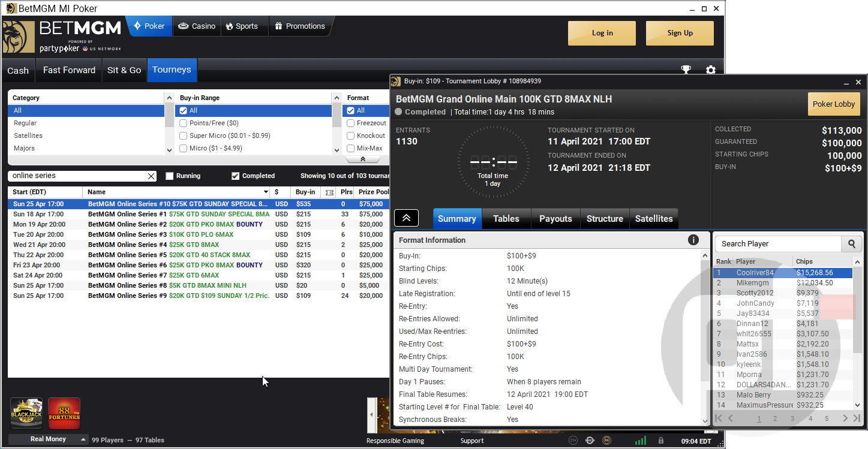Click the left arrow on the promo banner
The width and height of the screenshot is (868, 449).
371,414
